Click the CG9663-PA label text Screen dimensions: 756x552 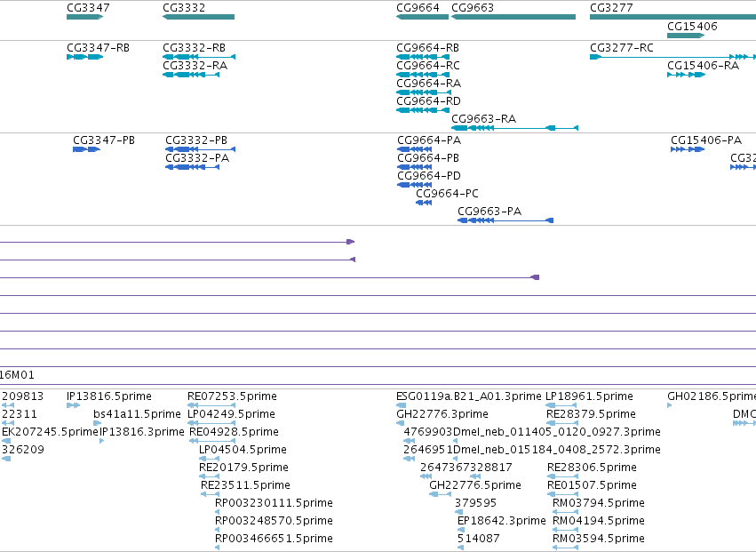(x=489, y=212)
